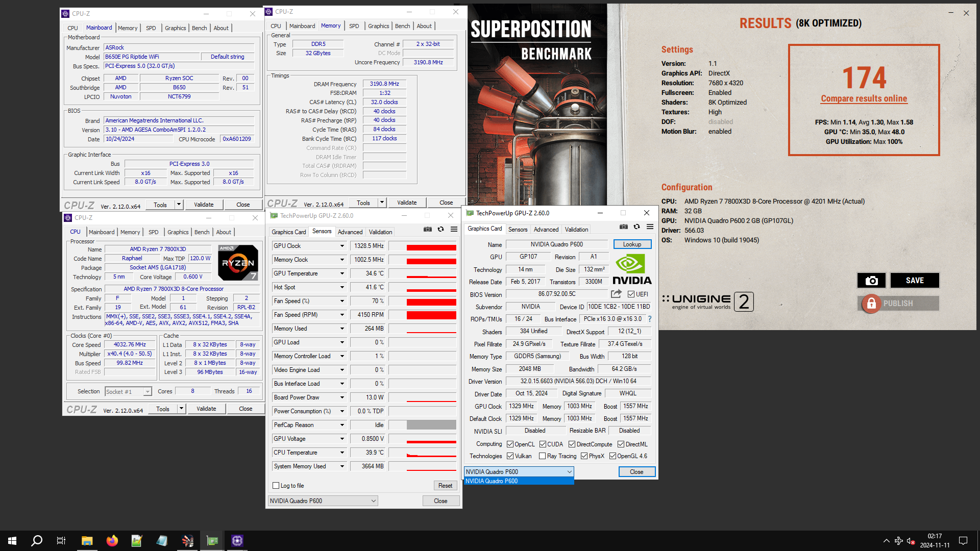Click the CPU-Z icon on the taskbar

click(x=237, y=541)
